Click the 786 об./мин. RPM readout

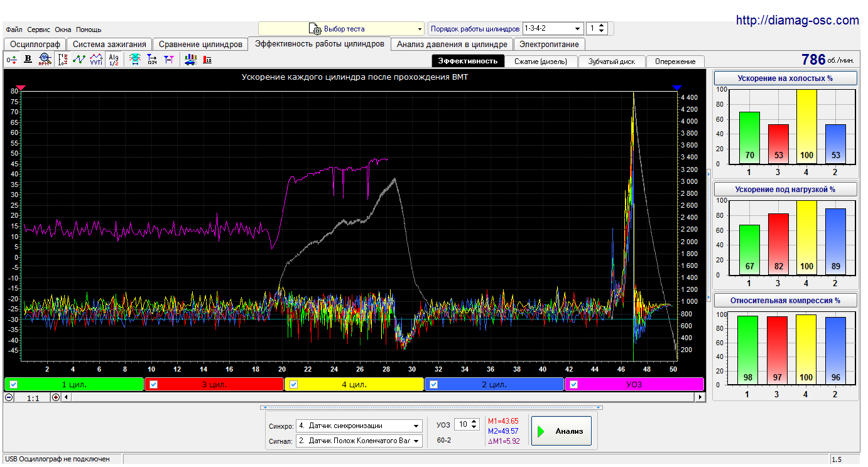[827, 60]
